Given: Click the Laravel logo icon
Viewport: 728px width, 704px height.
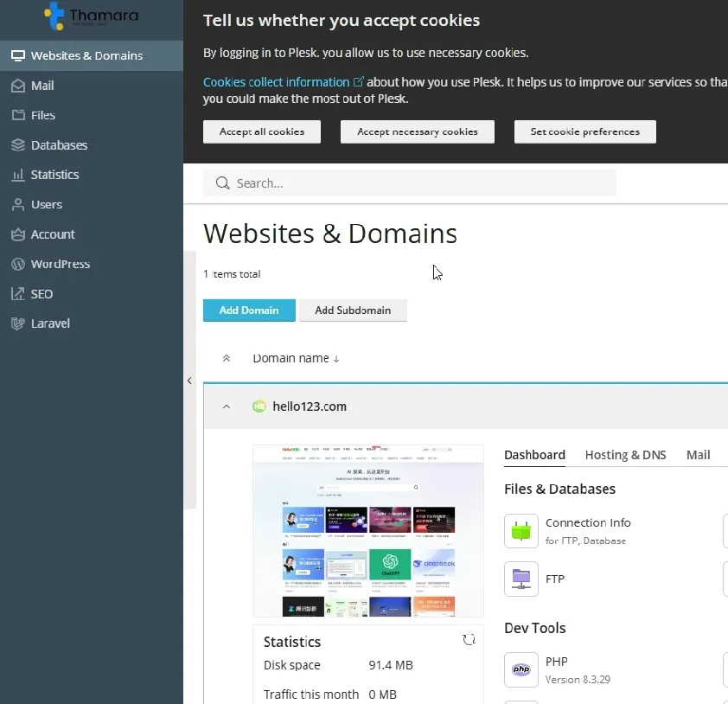Looking at the screenshot, I should (x=18, y=323).
